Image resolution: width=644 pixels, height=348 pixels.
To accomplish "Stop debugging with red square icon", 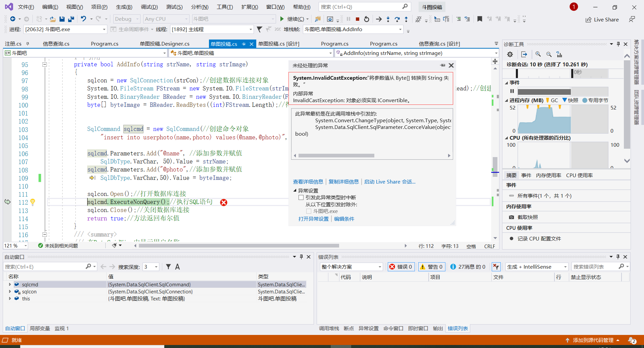I will click(358, 19).
